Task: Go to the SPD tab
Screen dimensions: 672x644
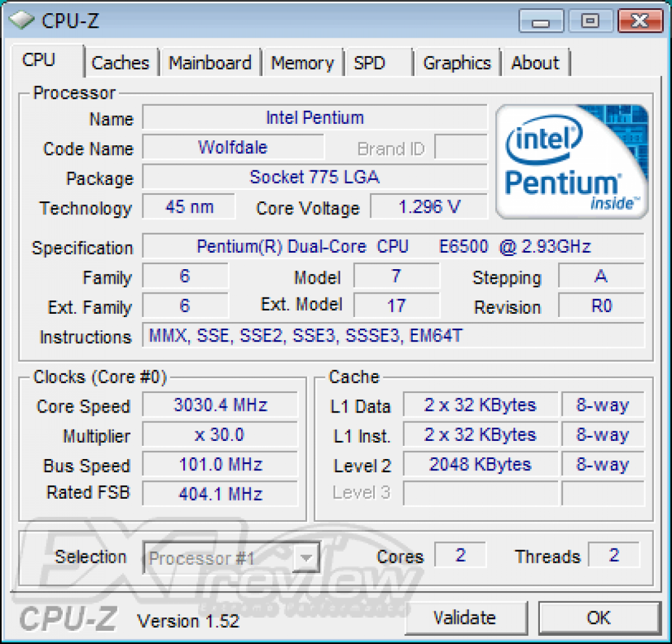Action: pyautogui.click(x=378, y=63)
